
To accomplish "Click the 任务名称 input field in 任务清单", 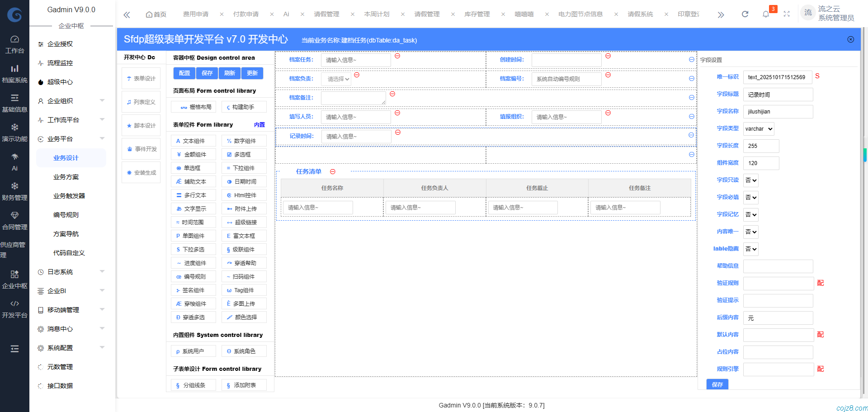I will pos(317,207).
